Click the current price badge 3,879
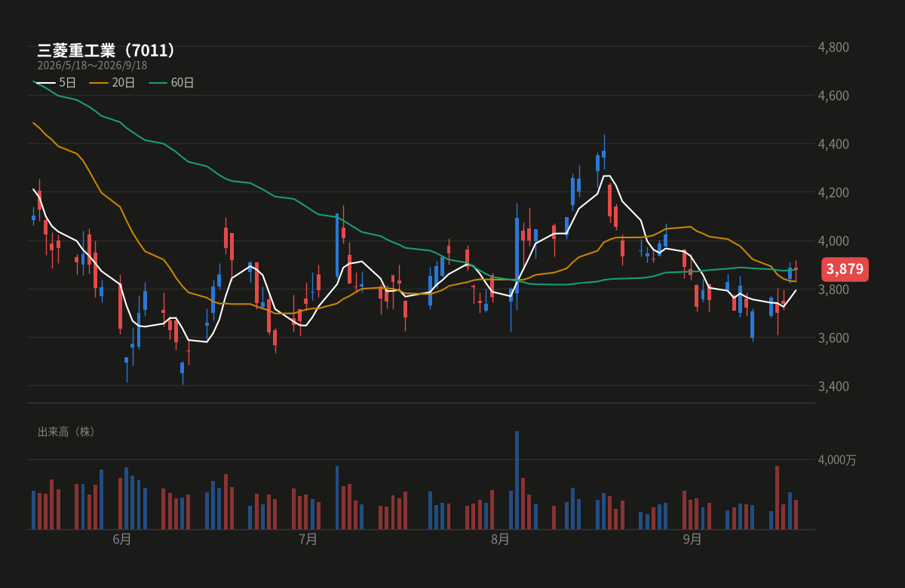The image size is (905, 588). point(845,269)
